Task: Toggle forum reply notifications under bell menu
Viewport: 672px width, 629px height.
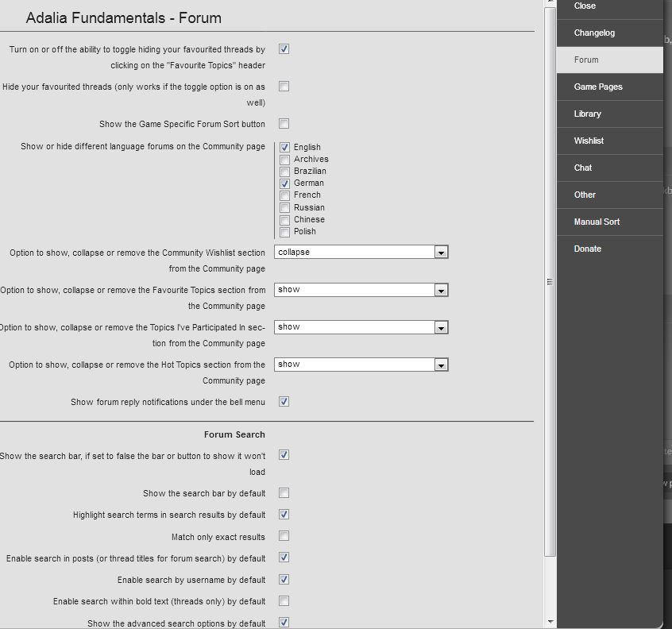Action: pyautogui.click(x=284, y=402)
